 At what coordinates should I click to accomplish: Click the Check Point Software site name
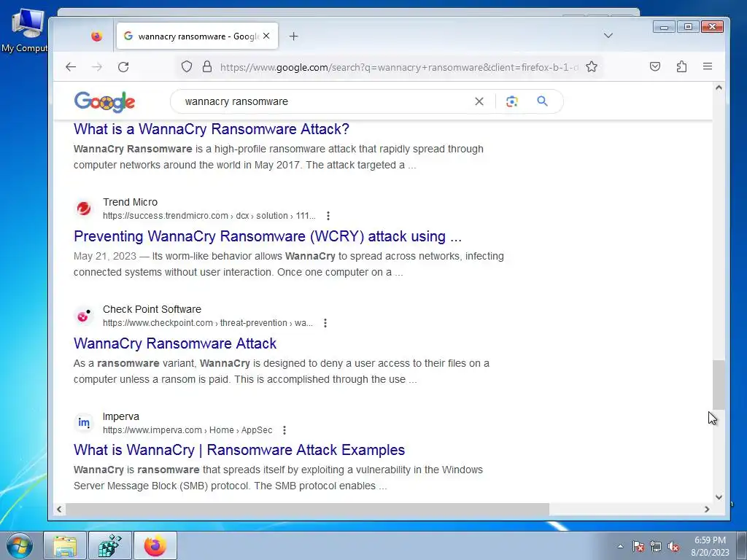click(x=152, y=309)
